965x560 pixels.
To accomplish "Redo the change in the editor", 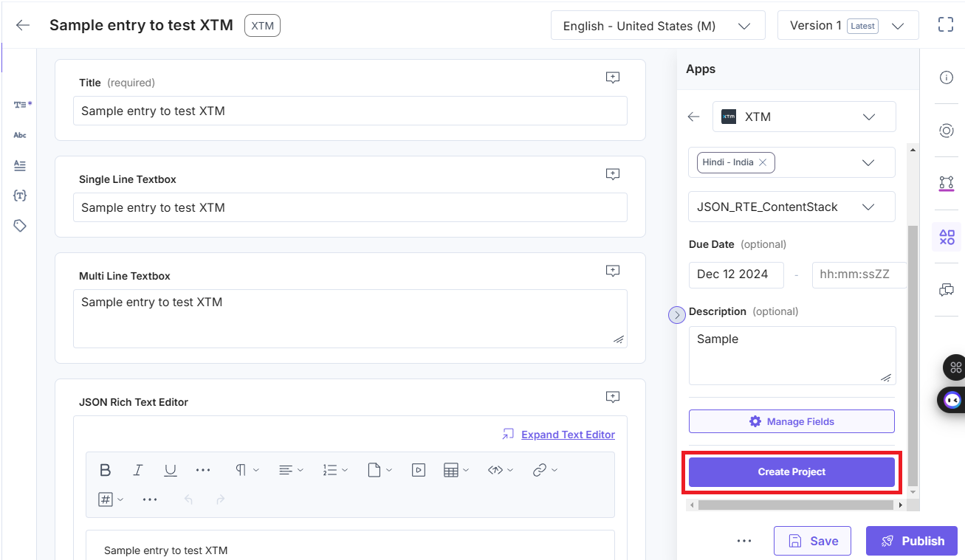I will (220, 499).
